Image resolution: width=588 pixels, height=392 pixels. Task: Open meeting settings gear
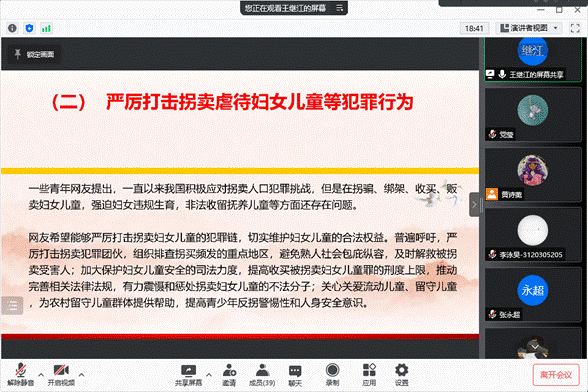coord(402,375)
